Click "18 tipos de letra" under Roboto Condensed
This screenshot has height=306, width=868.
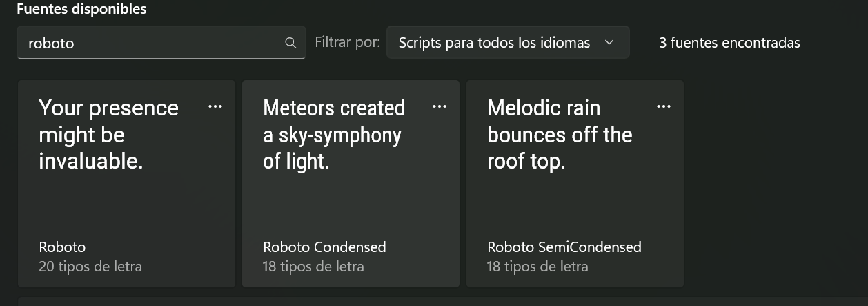(313, 266)
